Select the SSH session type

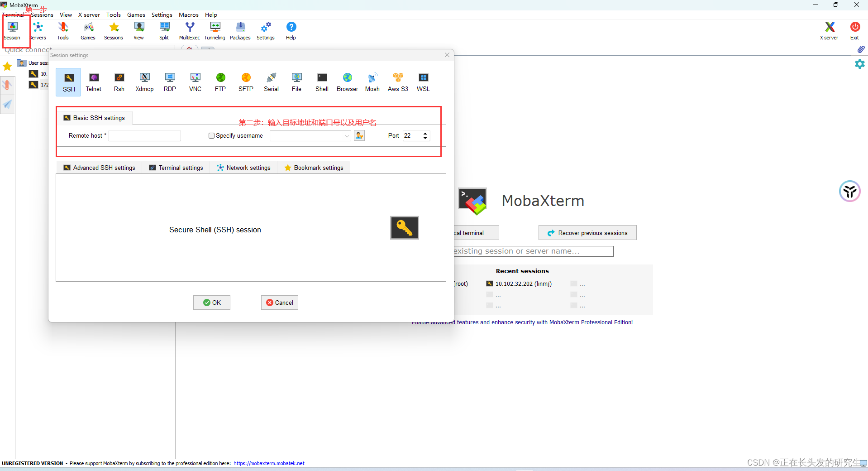point(69,82)
